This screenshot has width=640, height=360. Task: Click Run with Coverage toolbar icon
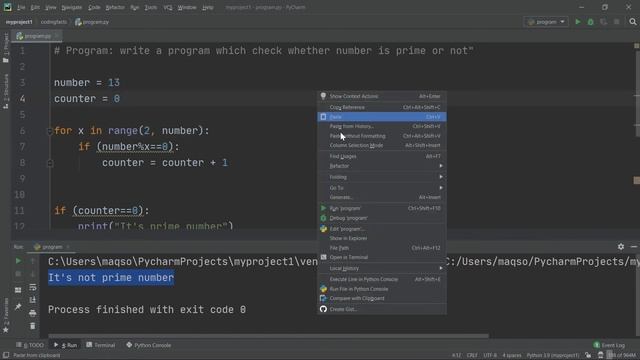[x=604, y=22]
